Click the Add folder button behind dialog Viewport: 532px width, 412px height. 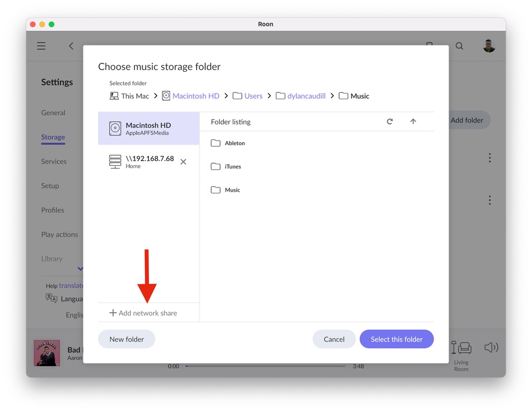[470, 120]
